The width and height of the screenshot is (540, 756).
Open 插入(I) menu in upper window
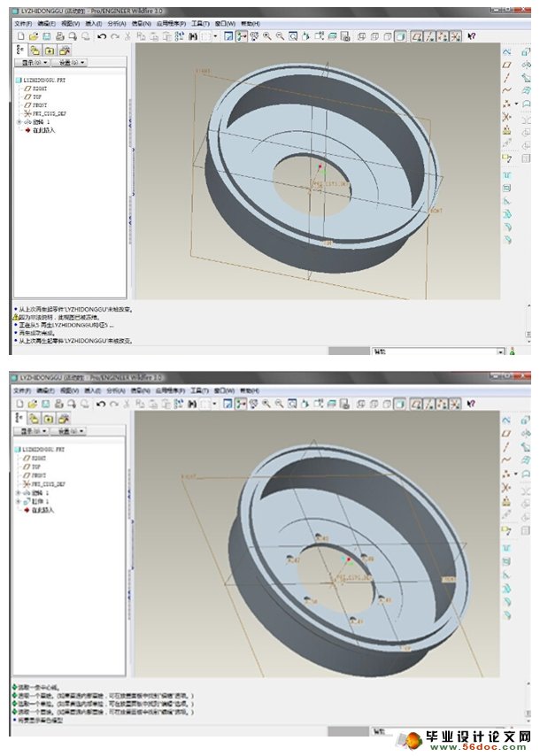[x=94, y=24]
